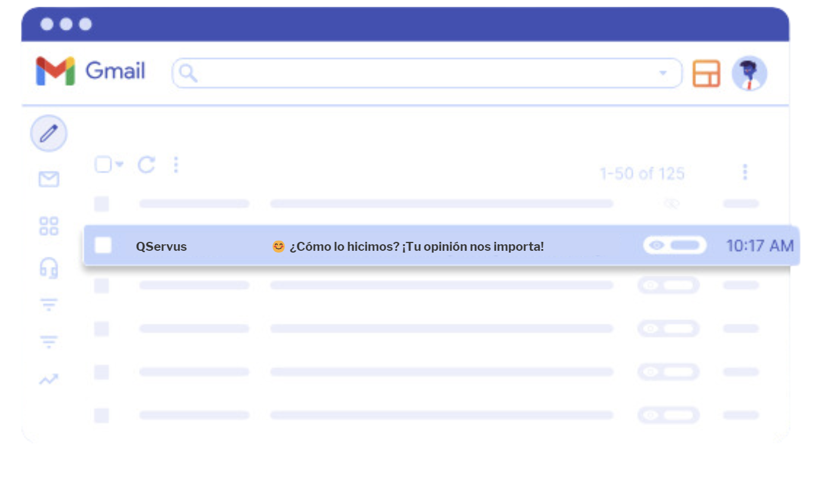Toggle the eye tracking pill on QServus email
This screenshot has width=818, height=504.
click(675, 245)
